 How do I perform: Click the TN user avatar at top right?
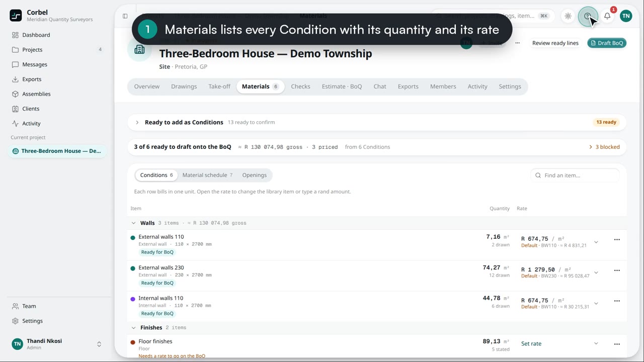pos(626,16)
